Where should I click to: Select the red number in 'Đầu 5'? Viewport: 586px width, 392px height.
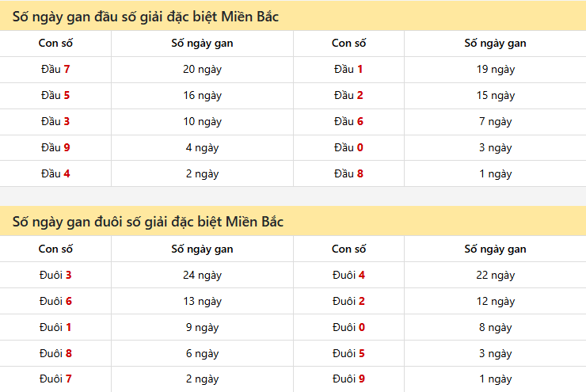point(67,96)
